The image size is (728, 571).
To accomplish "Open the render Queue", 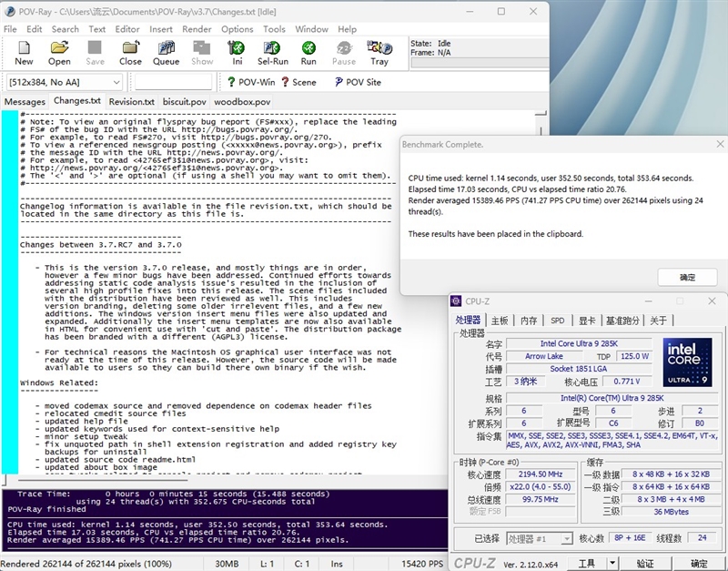I will click(166, 51).
